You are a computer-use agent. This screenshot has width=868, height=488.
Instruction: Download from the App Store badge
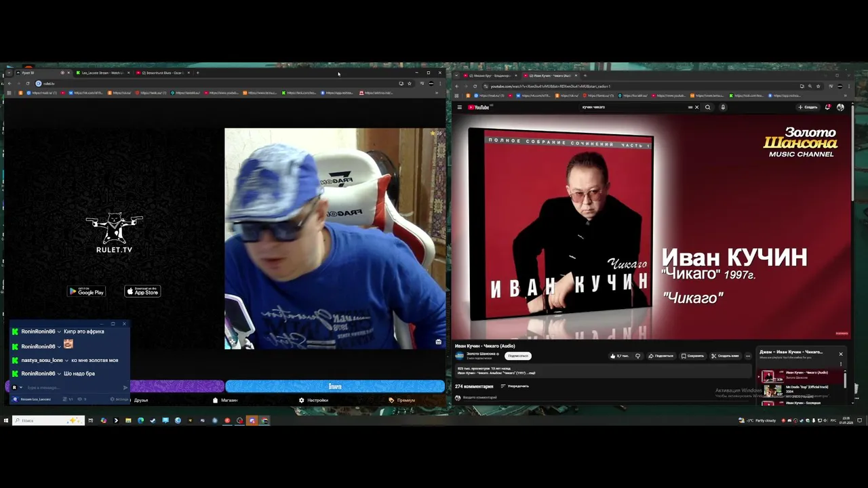coord(142,291)
